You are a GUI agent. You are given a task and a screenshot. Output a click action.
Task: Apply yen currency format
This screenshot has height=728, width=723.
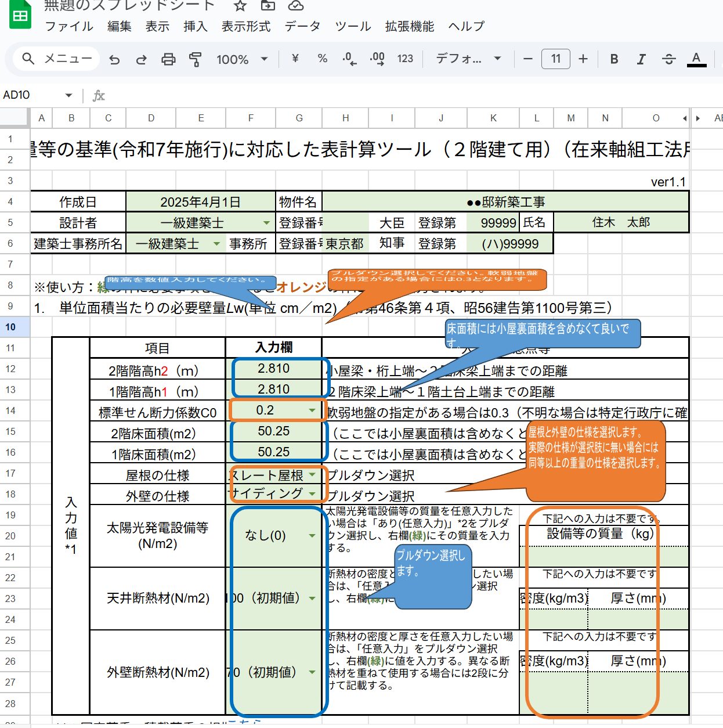pyautogui.click(x=295, y=59)
